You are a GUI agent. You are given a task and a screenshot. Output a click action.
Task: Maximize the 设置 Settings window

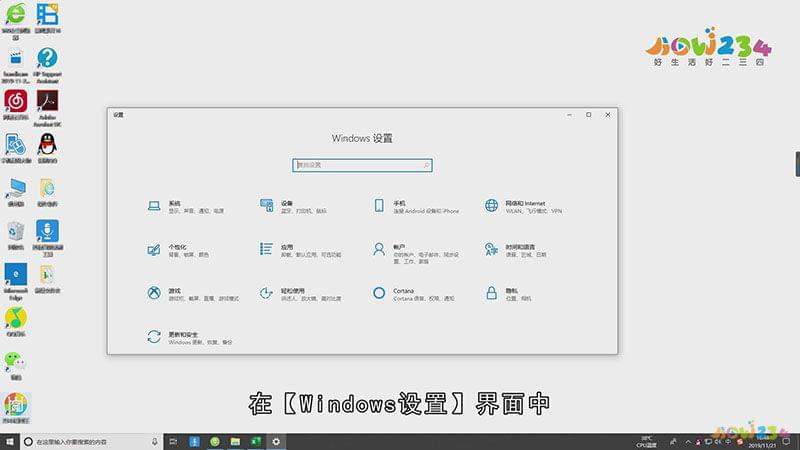(588, 115)
